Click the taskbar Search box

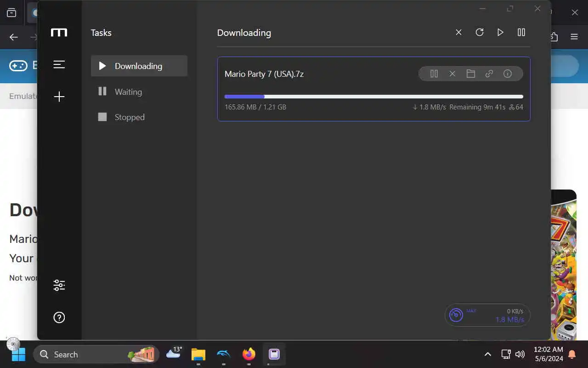pos(96,354)
